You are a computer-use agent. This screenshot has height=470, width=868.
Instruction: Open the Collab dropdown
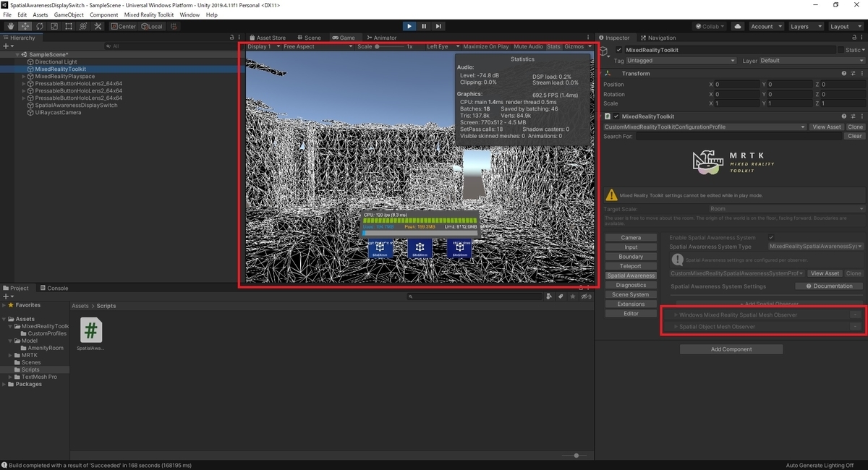(710, 26)
